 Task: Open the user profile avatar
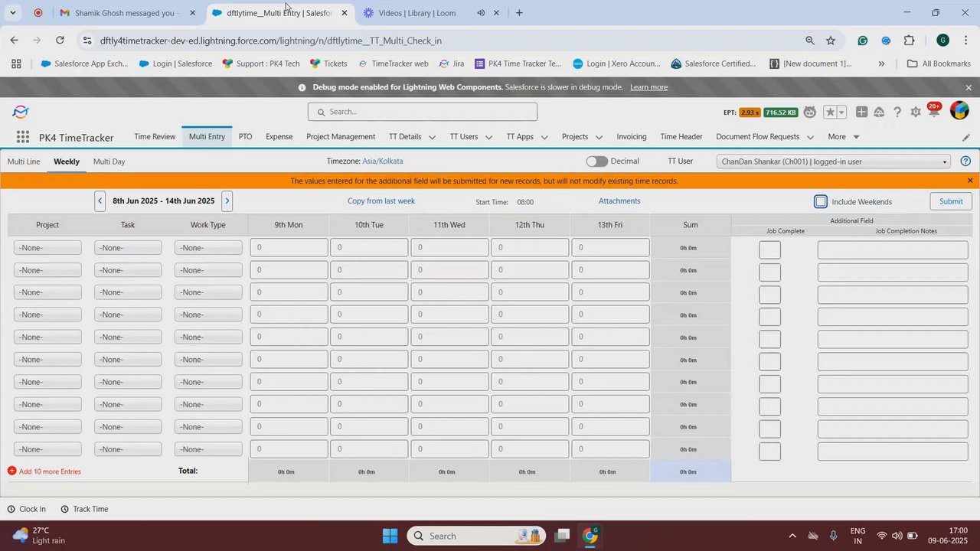click(x=959, y=111)
